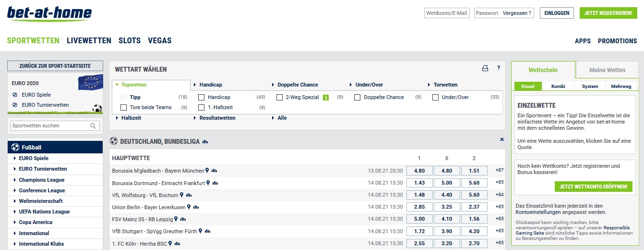Open the Apps link
This screenshot has height=250, width=644.
(x=583, y=41)
